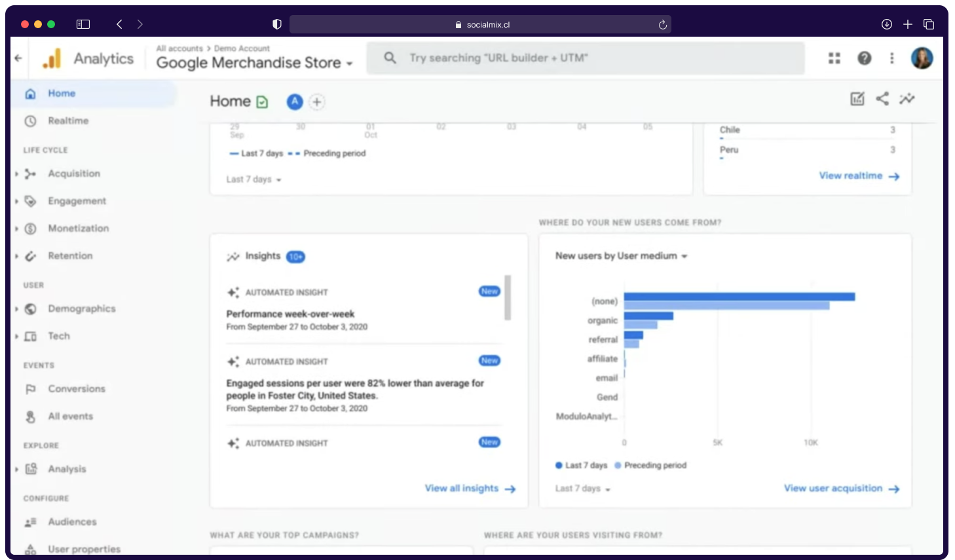This screenshot has height=560, width=955.
Task: Click the All events icon
Action: click(x=30, y=417)
